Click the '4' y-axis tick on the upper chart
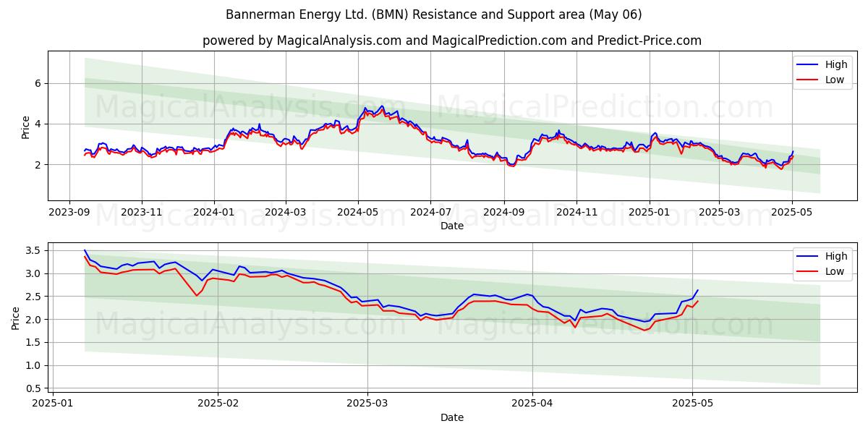Viewport: 868px width, 434px height. pos(39,124)
